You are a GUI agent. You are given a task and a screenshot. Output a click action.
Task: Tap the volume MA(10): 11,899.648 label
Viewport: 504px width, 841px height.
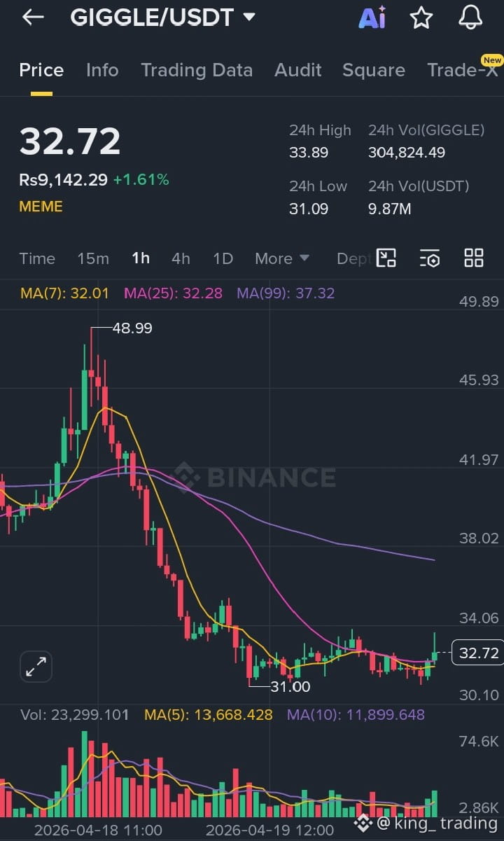coord(356,715)
